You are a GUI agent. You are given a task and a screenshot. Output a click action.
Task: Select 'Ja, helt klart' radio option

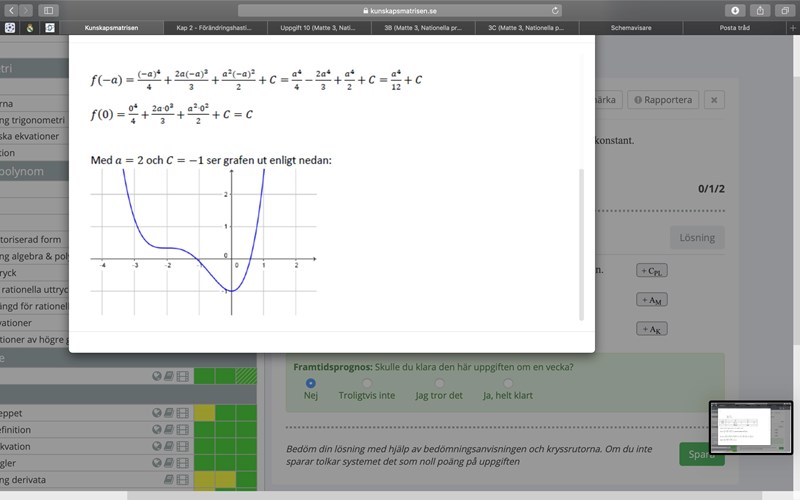point(508,383)
